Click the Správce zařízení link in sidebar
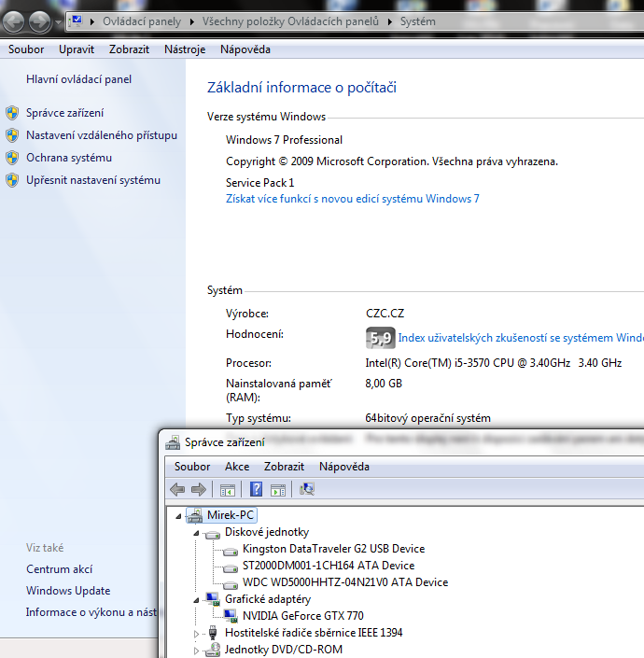The image size is (644, 658). click(64, 113)
